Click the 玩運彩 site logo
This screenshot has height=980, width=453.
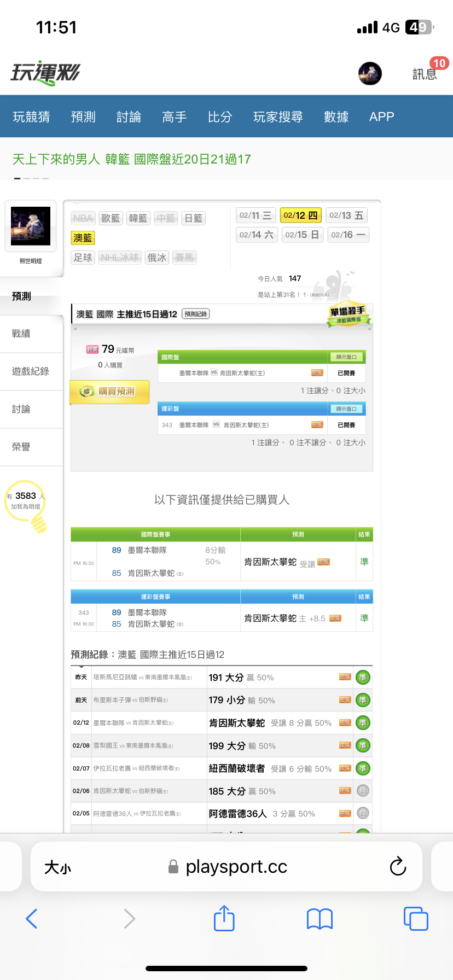pos(45,73)
